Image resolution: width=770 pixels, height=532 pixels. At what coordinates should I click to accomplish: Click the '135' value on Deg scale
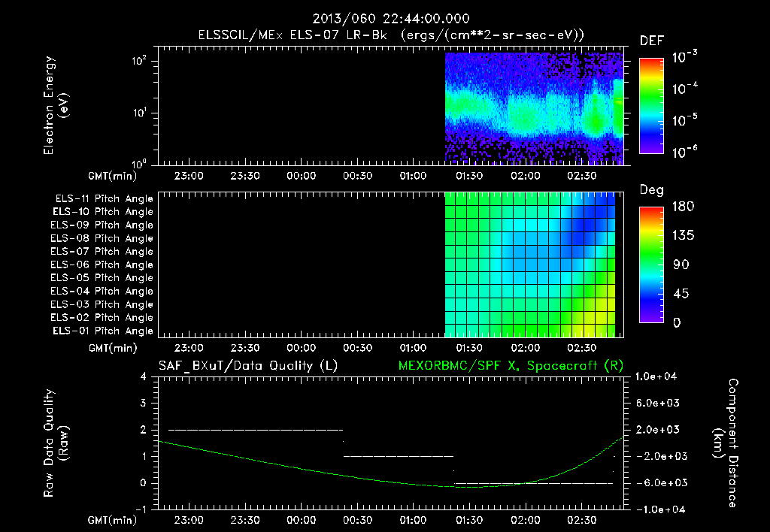pyautogui.click(x=683, y=236)
